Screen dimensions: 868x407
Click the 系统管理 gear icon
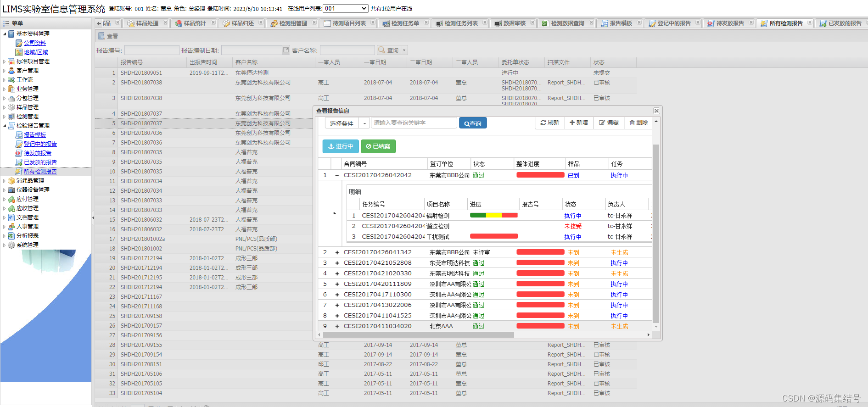[11, 245]
